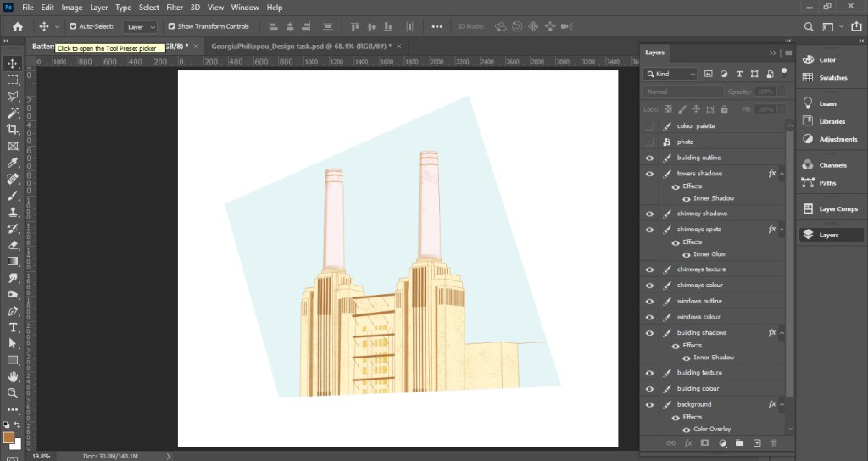The image size is (868, 461).
Task: Open the Filter menu
Action: [x=175, y=7]
